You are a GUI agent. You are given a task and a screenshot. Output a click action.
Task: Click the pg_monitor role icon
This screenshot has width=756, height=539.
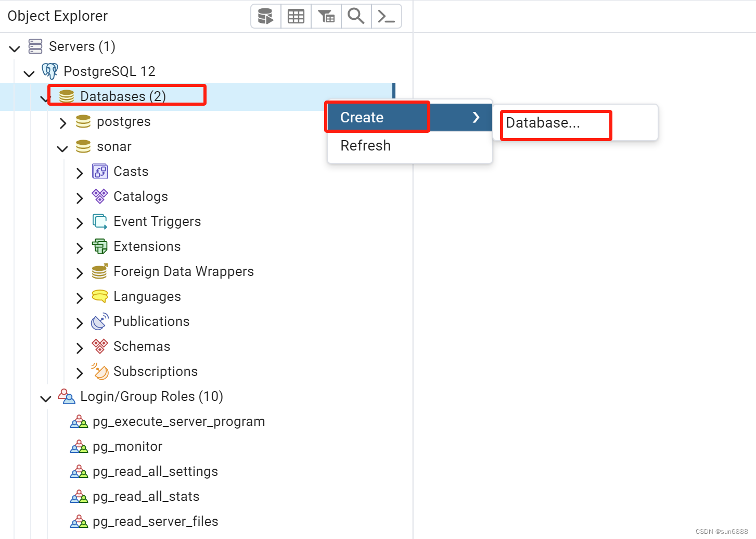[79, 446]
